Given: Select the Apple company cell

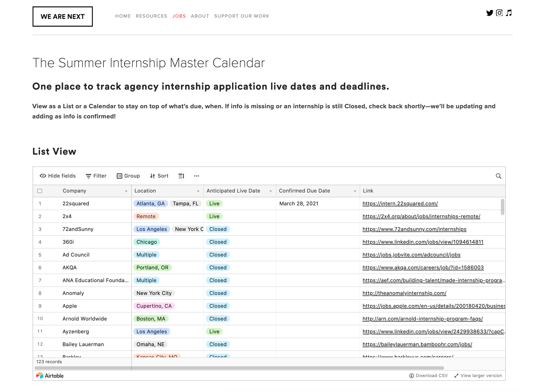Looking at the screenshot, I should (x=96, y=306).
